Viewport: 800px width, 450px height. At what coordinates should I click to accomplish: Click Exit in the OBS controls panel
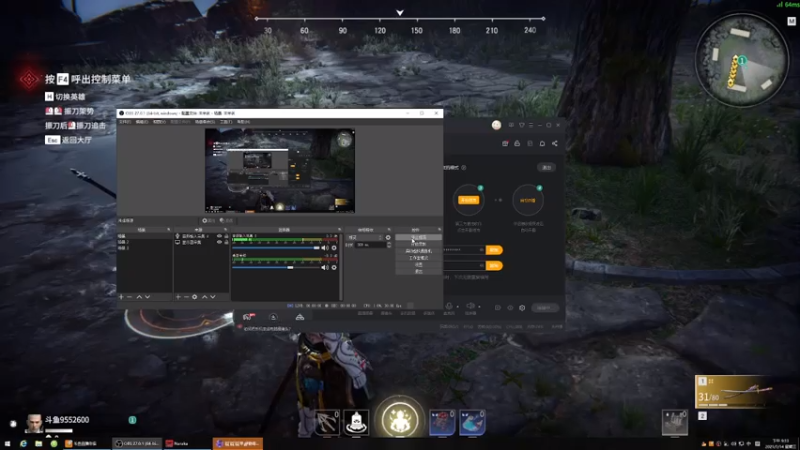click(x=418, y=271)
